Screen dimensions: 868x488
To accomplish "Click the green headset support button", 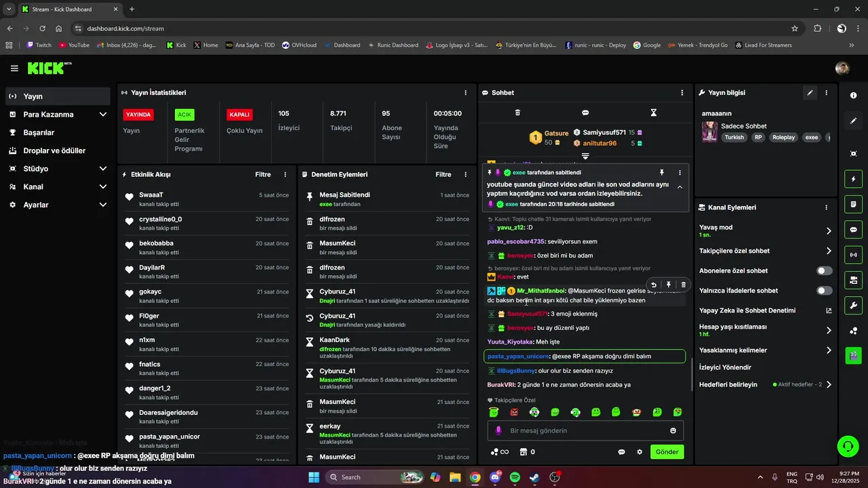I will click(x=848, y=446).
